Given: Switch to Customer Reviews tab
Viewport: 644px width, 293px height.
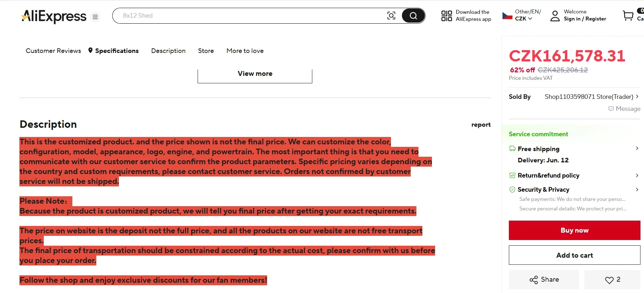Looking at the screenshot, I should tap(53, 51).
